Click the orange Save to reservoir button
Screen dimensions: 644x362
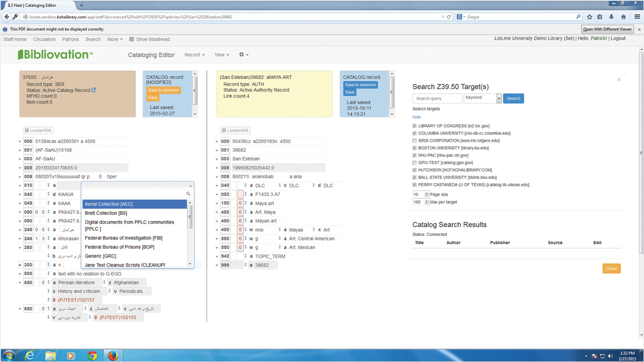pyautogui.click(x=163, y=90)
